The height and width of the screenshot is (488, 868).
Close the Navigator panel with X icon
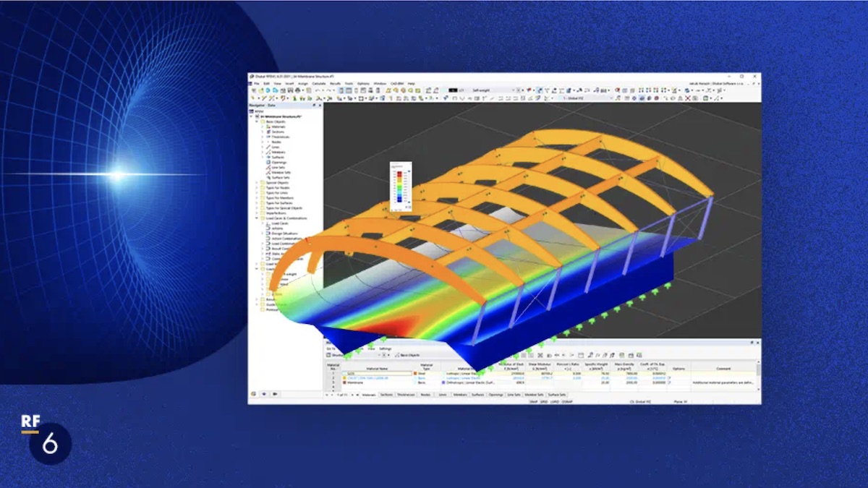[x=320, y=105]
